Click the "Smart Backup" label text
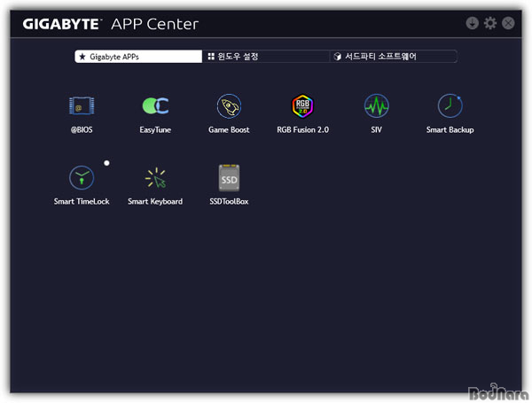 tap(450, 130)
